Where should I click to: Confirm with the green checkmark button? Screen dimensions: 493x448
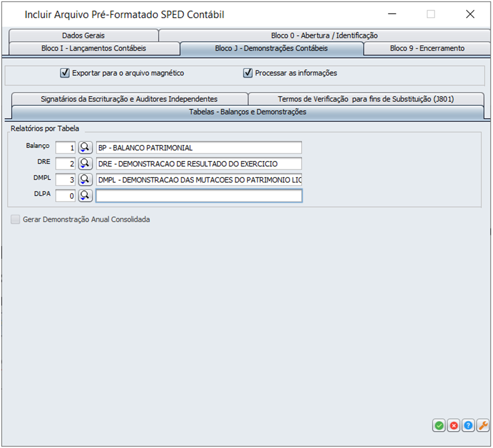[439, 426]
